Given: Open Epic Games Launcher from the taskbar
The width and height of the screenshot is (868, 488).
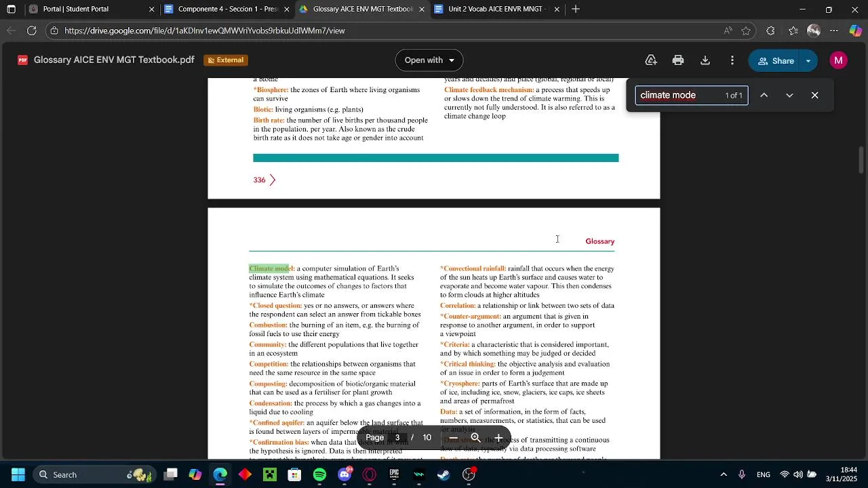Looking at the screenshot, I should click(394, 474).
